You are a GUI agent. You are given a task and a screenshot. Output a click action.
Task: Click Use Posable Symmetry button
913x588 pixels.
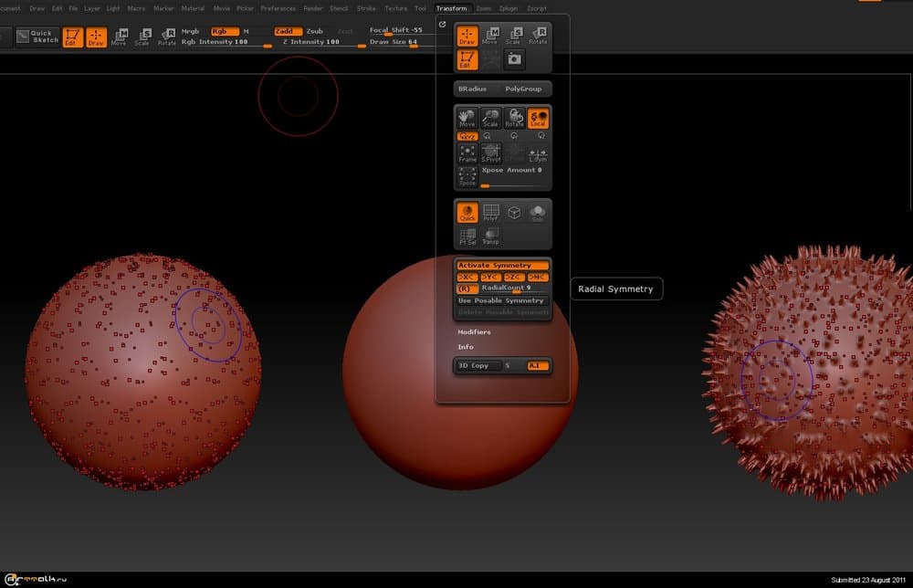501,300
